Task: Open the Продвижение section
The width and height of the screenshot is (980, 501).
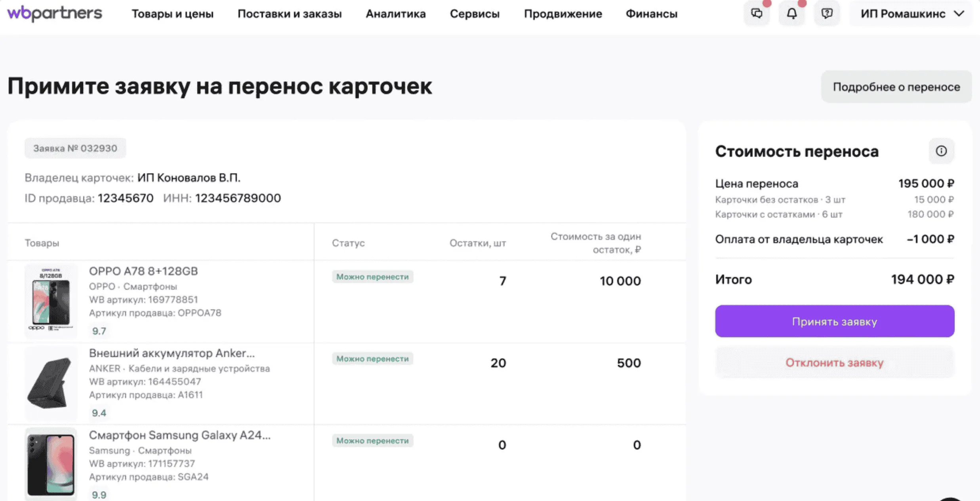Action: [x=563, y=13]
